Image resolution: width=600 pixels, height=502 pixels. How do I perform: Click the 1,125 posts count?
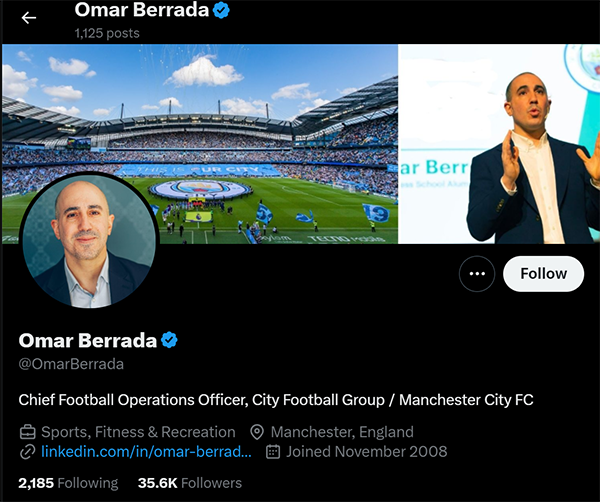[107, 33]
